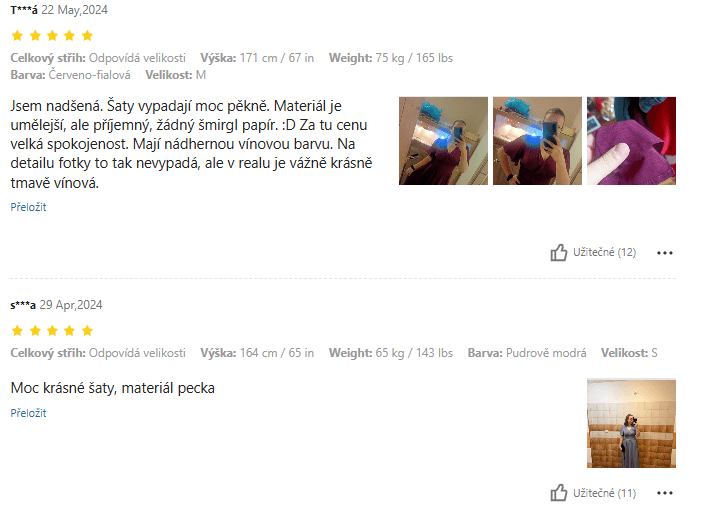Open second mirror selfie photo thumbnail
Screen dimensions: 707x519
coord(537,141)
